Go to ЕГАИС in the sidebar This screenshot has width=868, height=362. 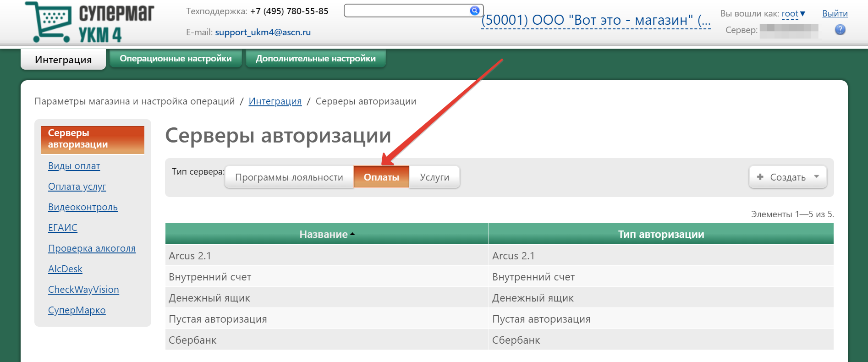[63, 228]
